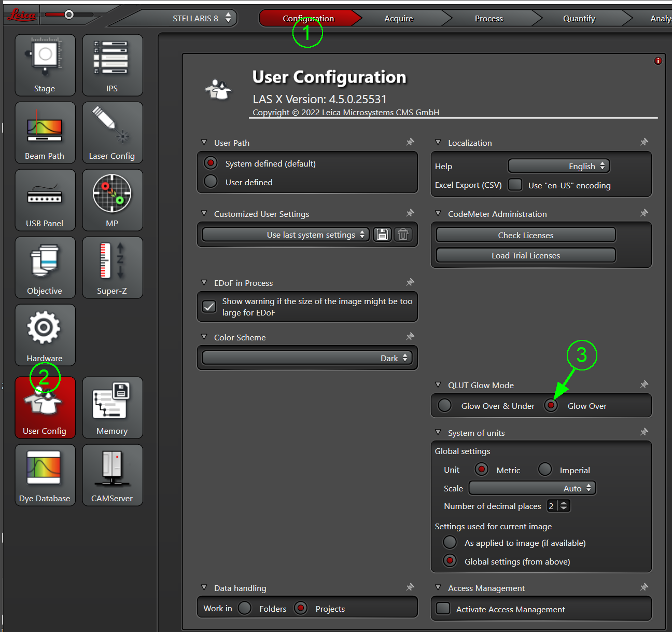Open the Objective configuration
Image resolution: width=672 pixels, height=632 pixels.
tap(45, 268)
